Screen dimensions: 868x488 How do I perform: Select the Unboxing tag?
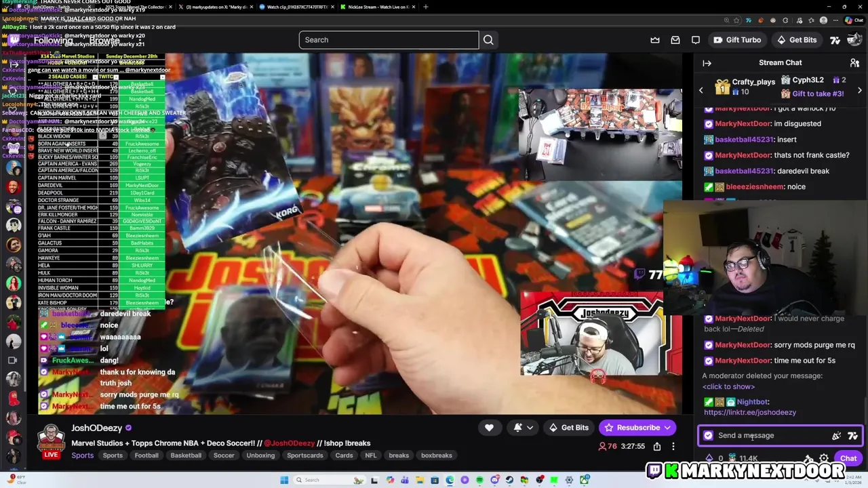[260, 455]
